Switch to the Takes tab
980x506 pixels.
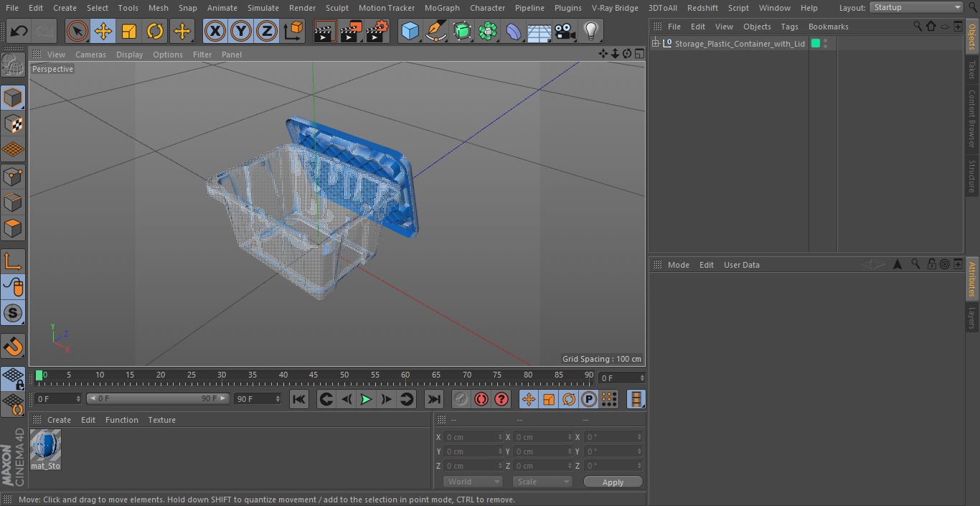click(x=972, y=69)
